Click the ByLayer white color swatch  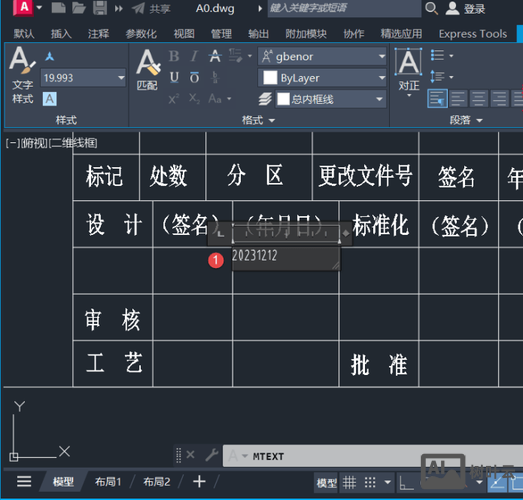click(270, 78)
